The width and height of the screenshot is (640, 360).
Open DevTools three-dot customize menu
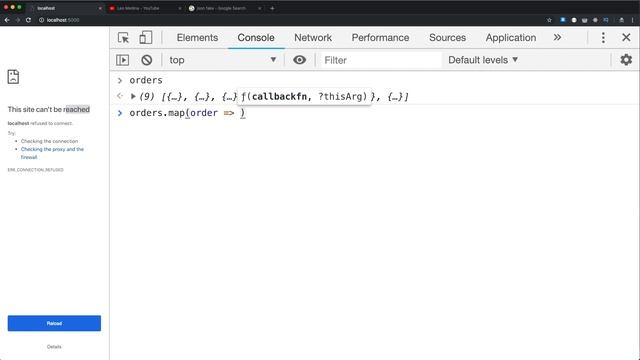click(x=603, y=38)
